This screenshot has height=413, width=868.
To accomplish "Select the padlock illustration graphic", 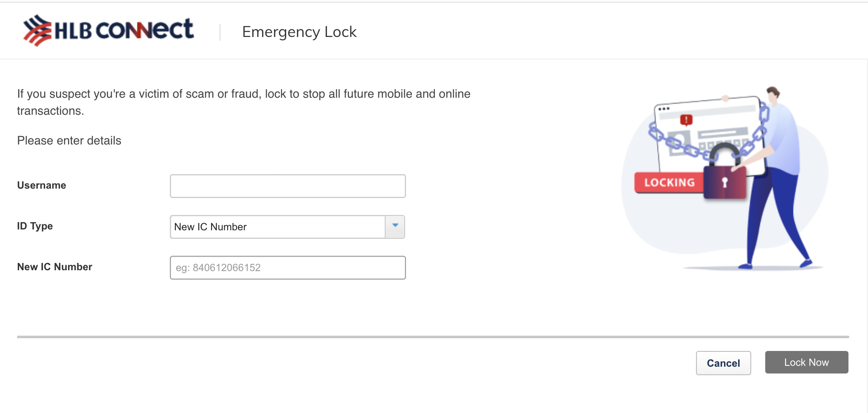I will (x=725, y=178).
